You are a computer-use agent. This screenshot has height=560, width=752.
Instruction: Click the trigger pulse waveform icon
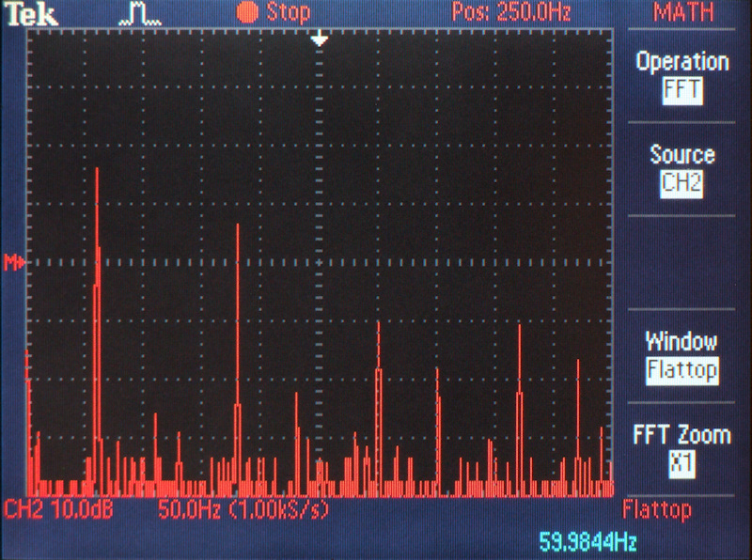(x=140, y=14)
